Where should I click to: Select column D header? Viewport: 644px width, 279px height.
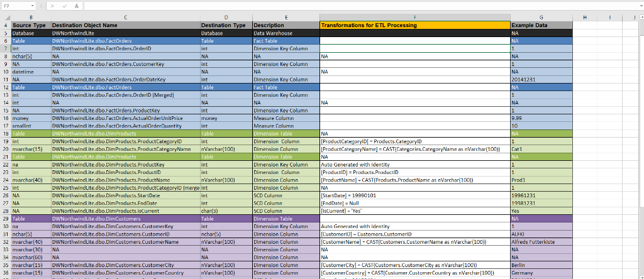226,17
